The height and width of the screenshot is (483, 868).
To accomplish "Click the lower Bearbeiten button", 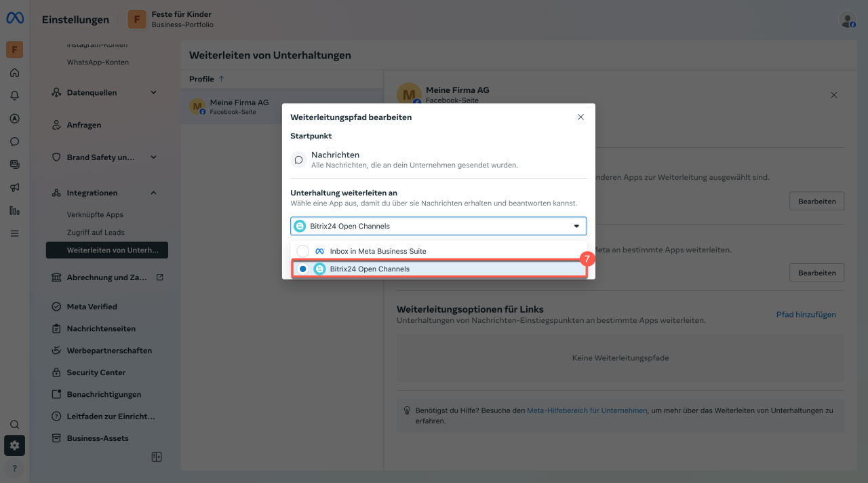I will click(816, 273).
